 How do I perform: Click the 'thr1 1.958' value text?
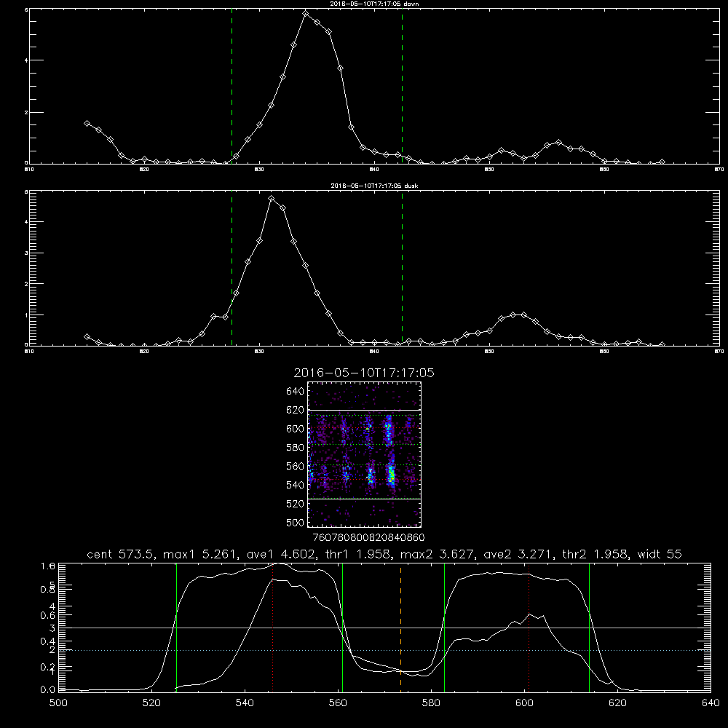(x=358, y=554)
